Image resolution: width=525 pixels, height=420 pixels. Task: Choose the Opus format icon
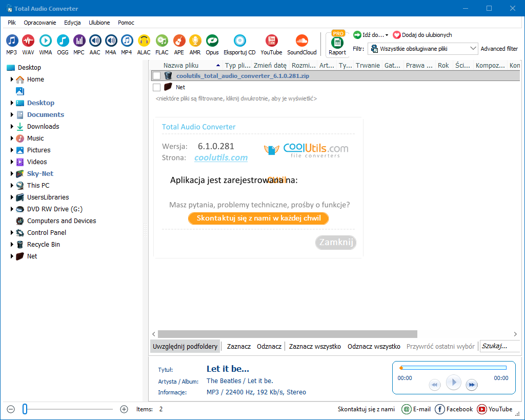click(212, 41)
